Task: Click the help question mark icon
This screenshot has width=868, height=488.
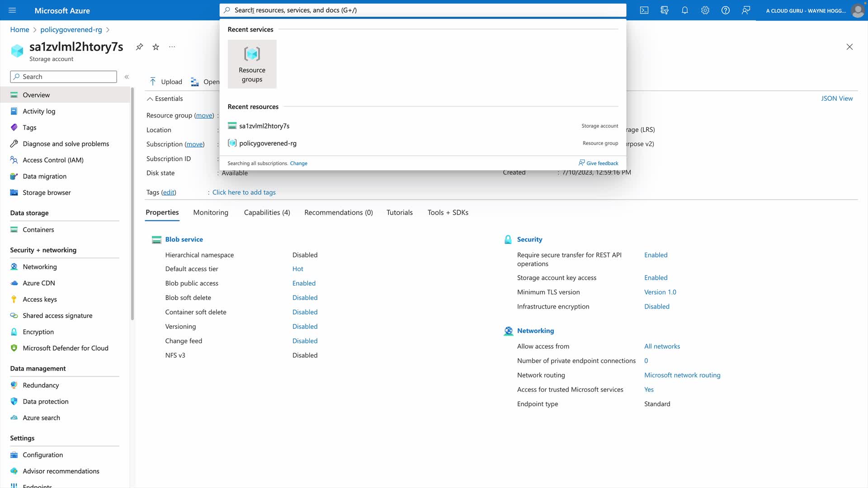Action: point(725,10)
